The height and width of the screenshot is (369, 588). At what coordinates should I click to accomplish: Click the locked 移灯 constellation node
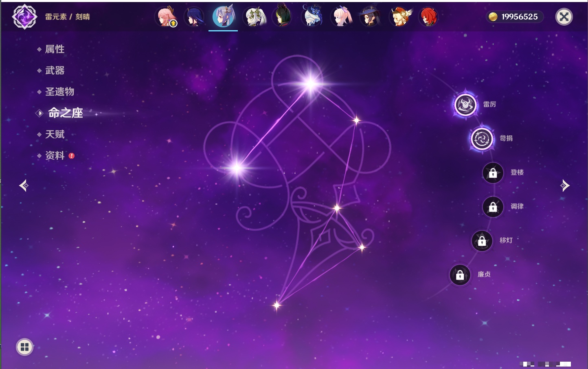tap(482, 241)
